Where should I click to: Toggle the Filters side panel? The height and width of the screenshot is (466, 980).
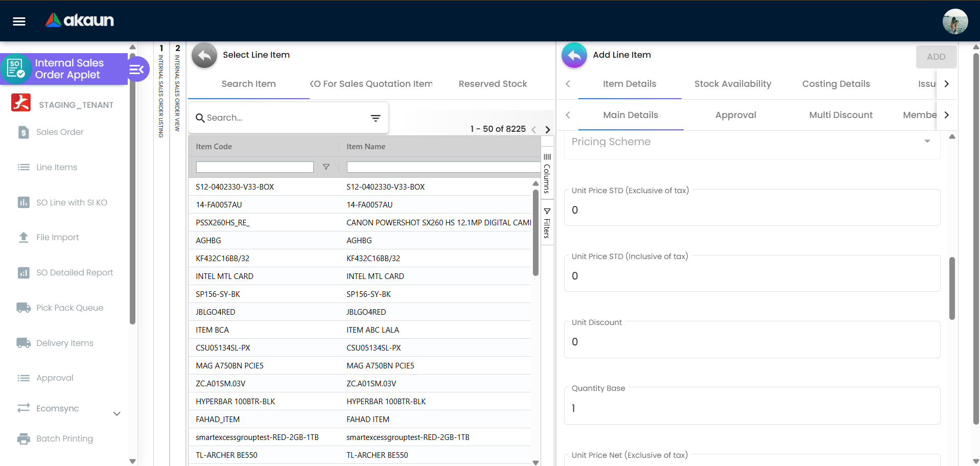547,223
